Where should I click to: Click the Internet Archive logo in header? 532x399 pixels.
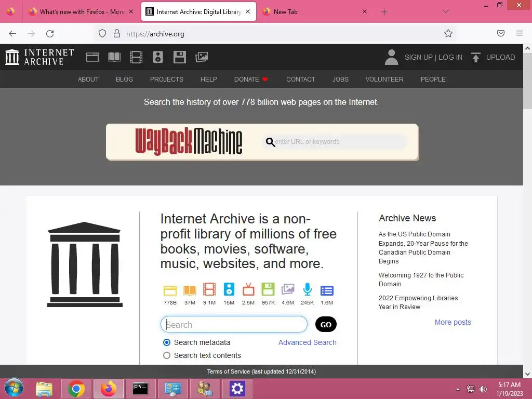tap(39, 57)
